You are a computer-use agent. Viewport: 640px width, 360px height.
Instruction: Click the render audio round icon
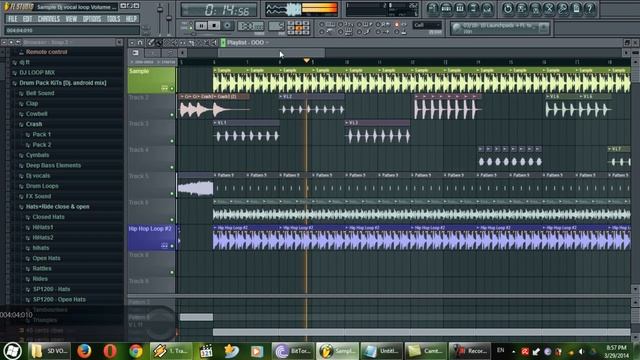[x=535, y=8]
